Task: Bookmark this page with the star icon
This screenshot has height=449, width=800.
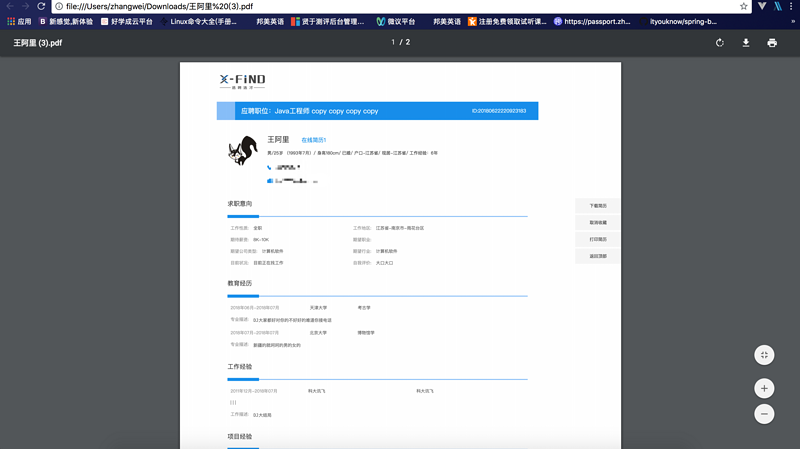Action: tap(744, 6)
